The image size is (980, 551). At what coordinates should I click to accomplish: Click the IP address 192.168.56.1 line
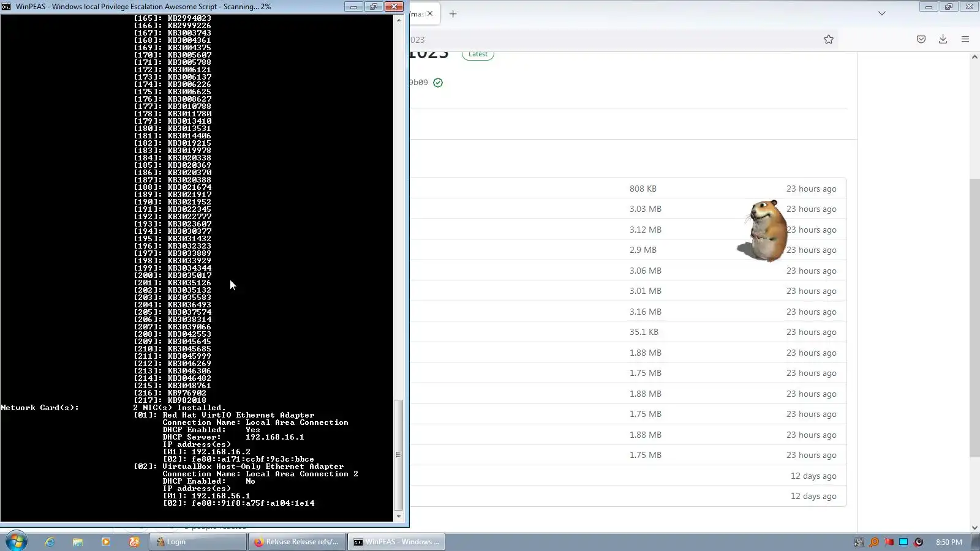tap(206, 496)
